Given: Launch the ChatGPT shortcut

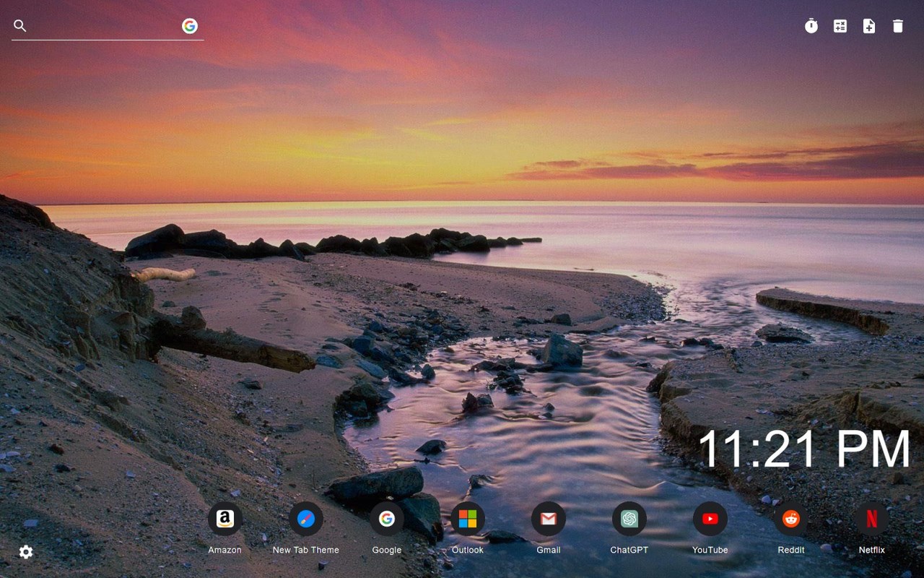Looking at the screenshot, I should click(x=629, y=528).
